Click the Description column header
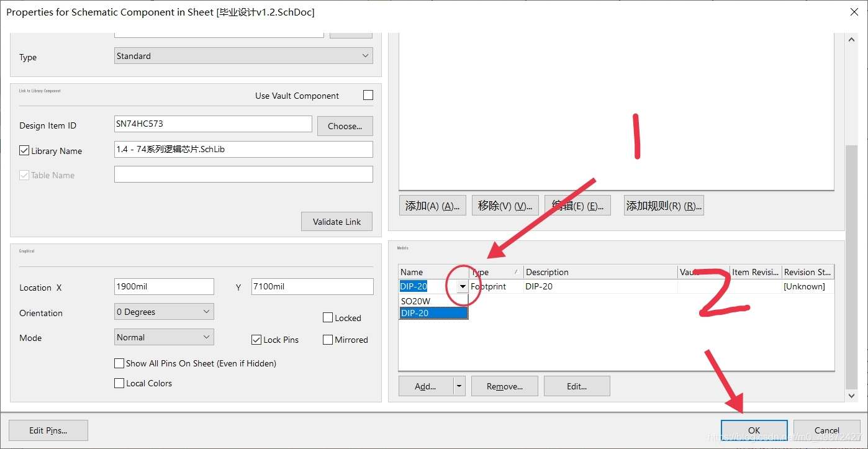Screen dimensions: 868x449 click(x=600, y=272)
